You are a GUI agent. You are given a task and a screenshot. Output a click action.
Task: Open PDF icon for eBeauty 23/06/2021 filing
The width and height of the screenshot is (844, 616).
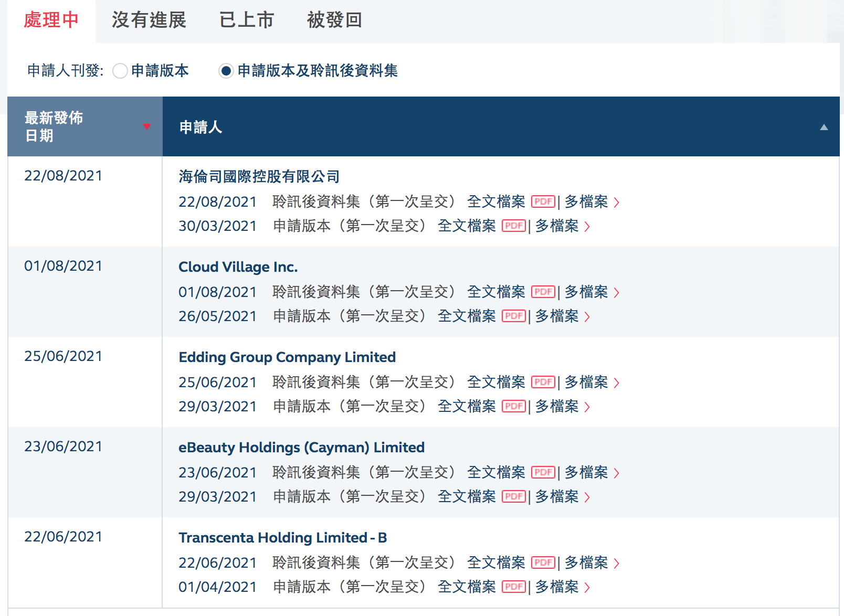[543, 472]
